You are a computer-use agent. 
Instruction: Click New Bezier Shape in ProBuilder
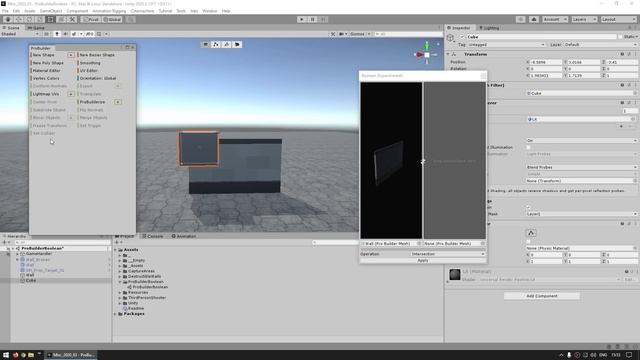(96, 55)
